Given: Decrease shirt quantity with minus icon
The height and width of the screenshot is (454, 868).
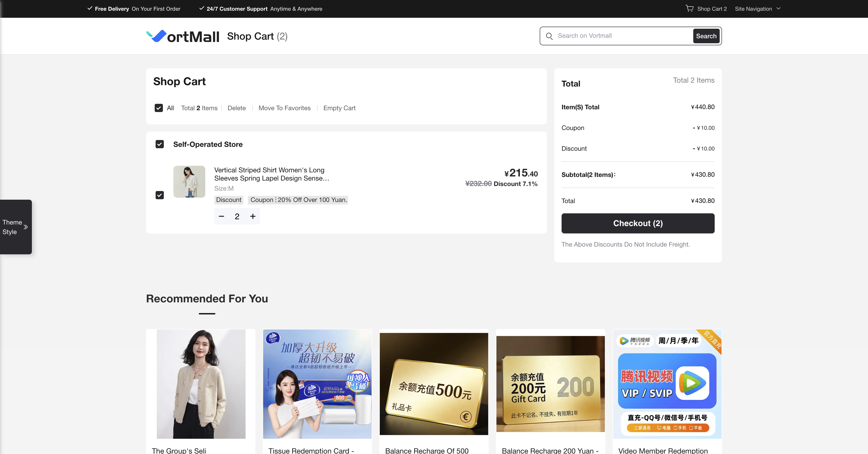Looking at the screenshot, I should click(221, 216).
